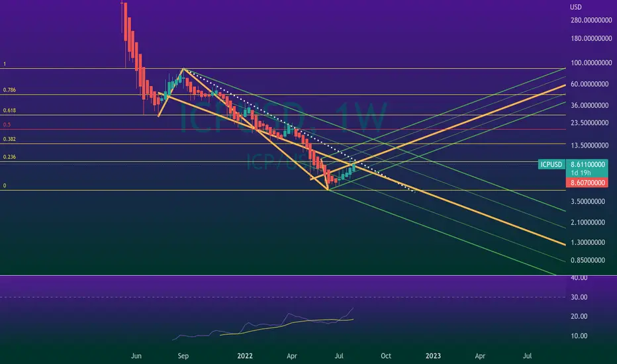
Task: Click the 280.00000000 price scale value
Action: 591,20
